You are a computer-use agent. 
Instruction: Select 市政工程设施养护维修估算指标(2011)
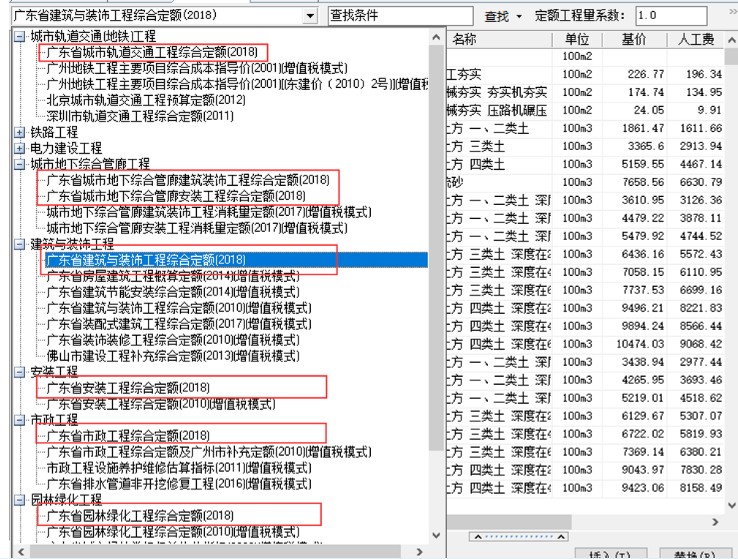[x=179, y=468]
